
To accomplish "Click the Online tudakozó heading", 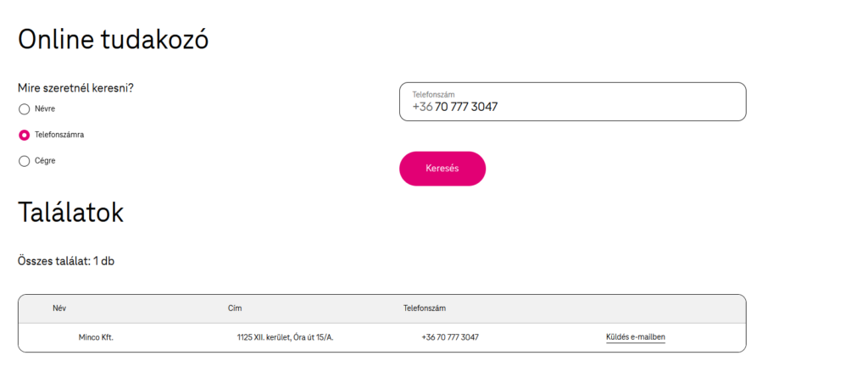I will pos(113,40).
